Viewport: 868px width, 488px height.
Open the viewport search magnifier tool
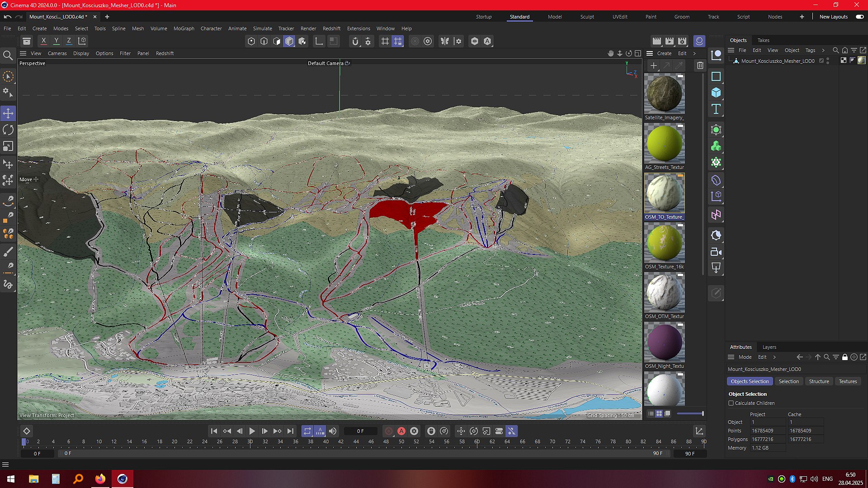8,56
